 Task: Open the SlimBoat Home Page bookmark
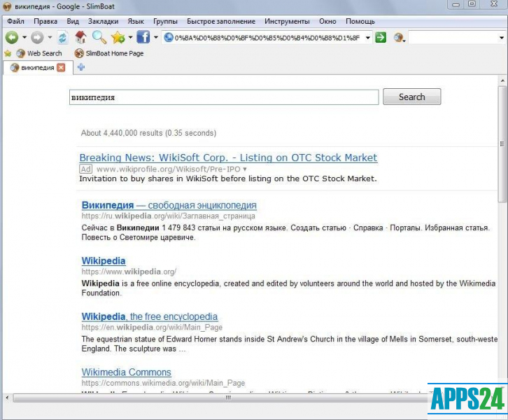[109, 53]
